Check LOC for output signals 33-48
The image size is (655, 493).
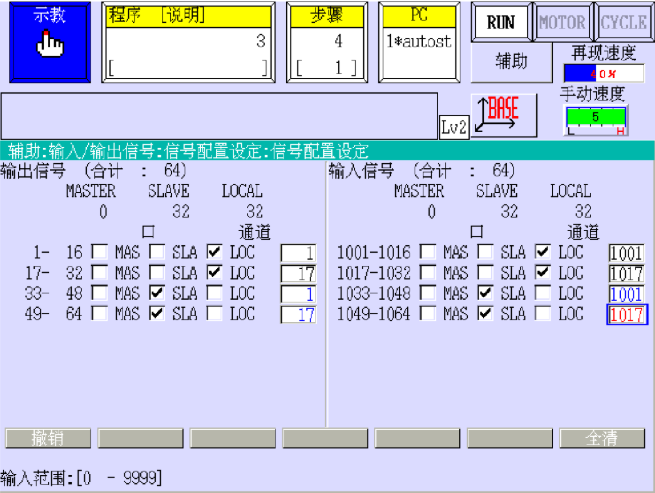214,293
